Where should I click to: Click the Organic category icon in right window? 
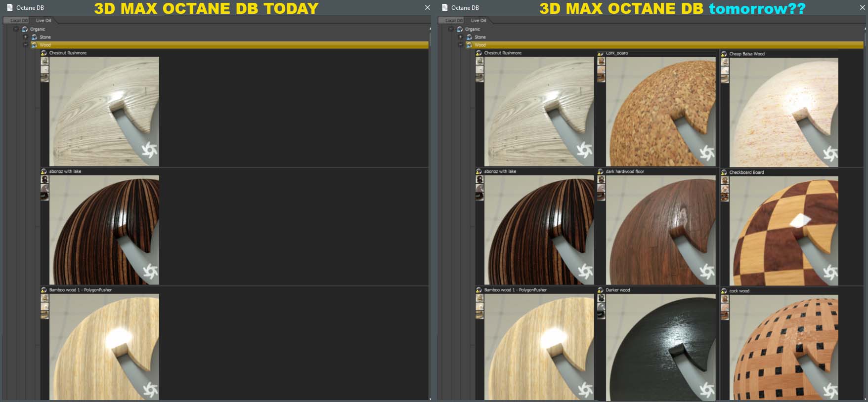[460, 29]
